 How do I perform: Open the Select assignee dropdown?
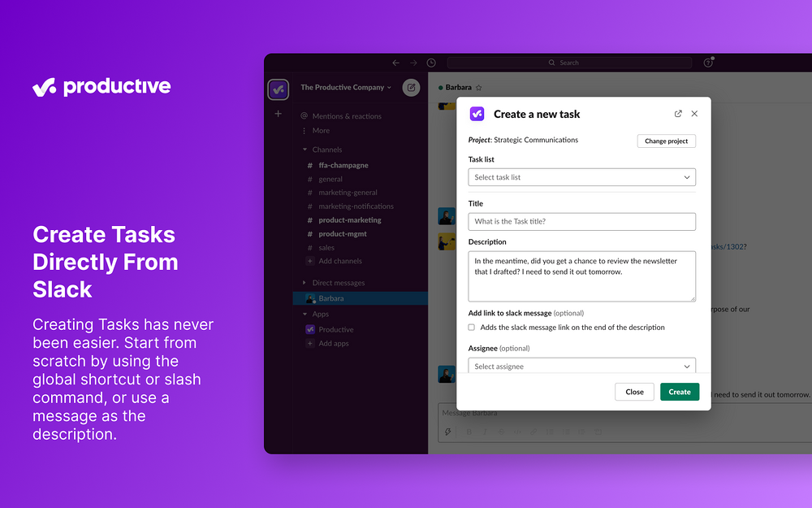(582, 366)
